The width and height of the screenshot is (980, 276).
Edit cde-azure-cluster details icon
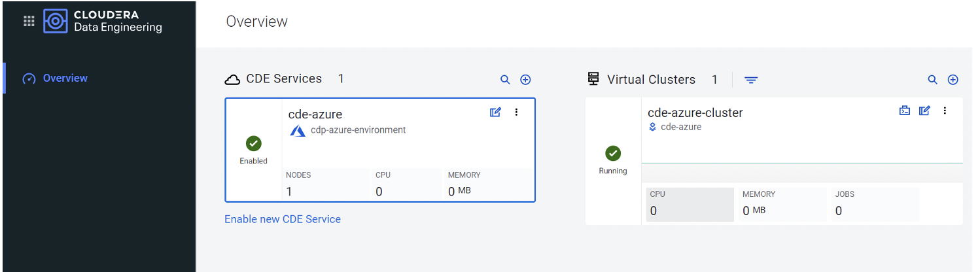point(924,111)
